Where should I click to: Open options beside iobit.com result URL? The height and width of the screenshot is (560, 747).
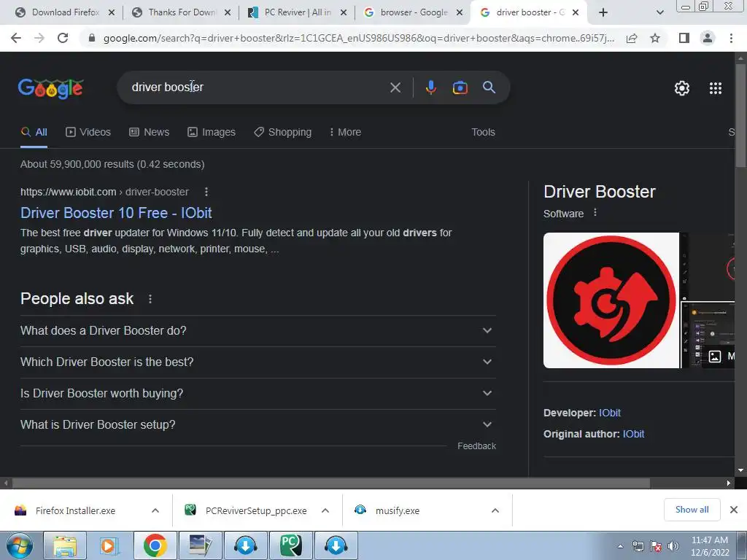[x=206, y=192]
